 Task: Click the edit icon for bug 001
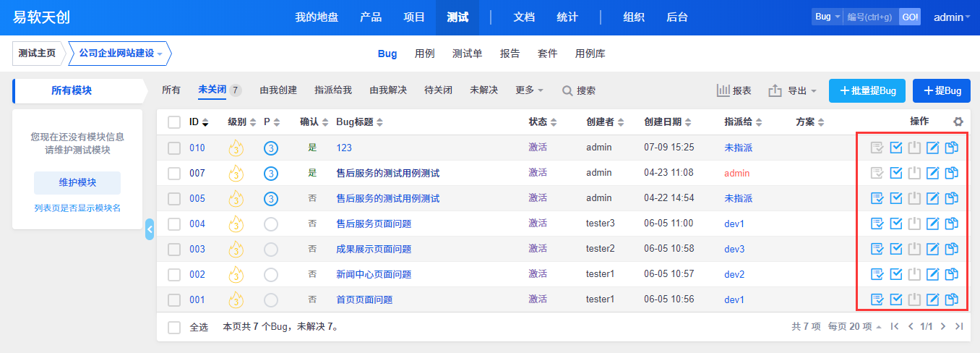point(933,299)
